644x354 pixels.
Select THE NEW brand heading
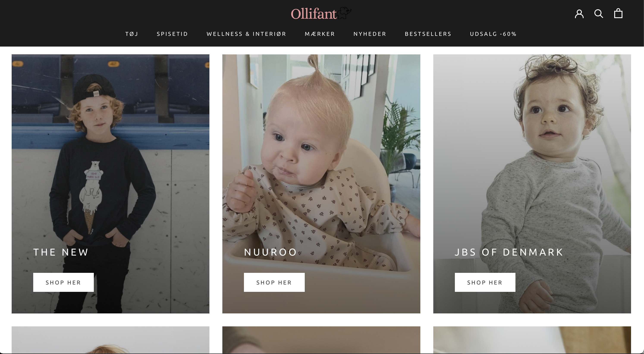(61, 252)
